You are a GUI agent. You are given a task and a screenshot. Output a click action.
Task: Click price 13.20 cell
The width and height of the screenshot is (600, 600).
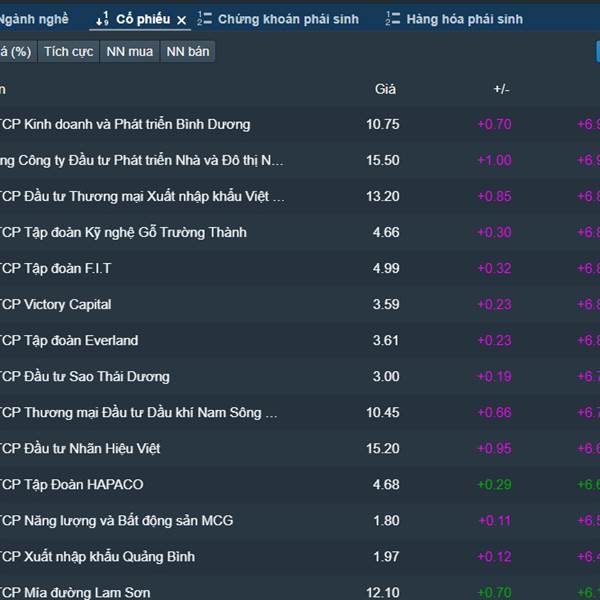[x=383, y=196]
